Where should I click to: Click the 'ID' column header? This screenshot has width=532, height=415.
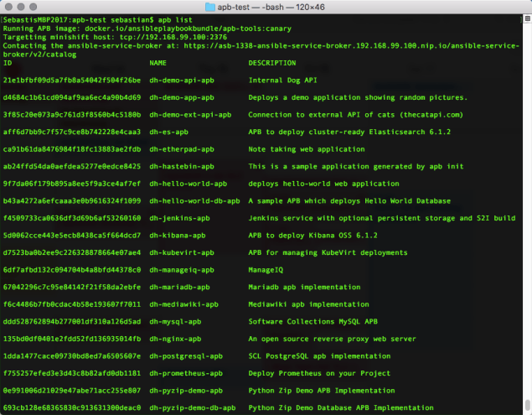(8, 63)
